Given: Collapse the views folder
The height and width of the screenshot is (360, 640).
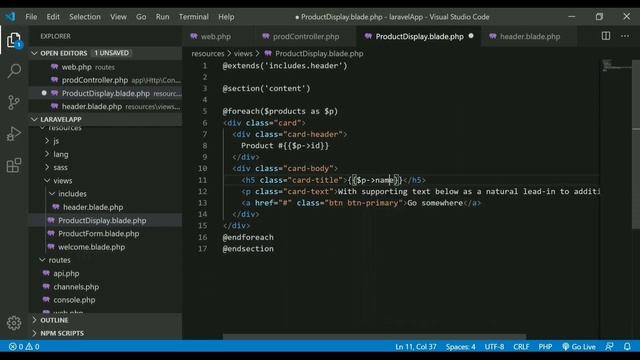Looking at the screenshot, I should pos(105,180).
